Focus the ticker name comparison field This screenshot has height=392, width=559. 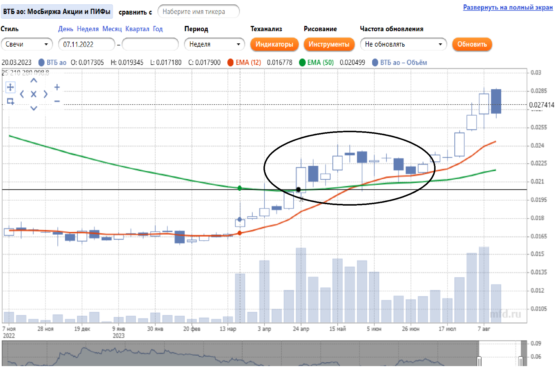[199, 12]
